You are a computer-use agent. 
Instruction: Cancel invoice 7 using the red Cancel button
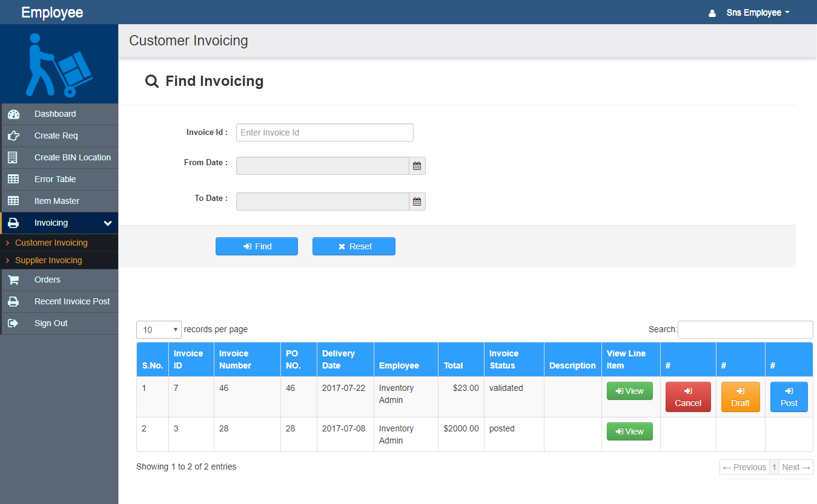click(688, 397)
